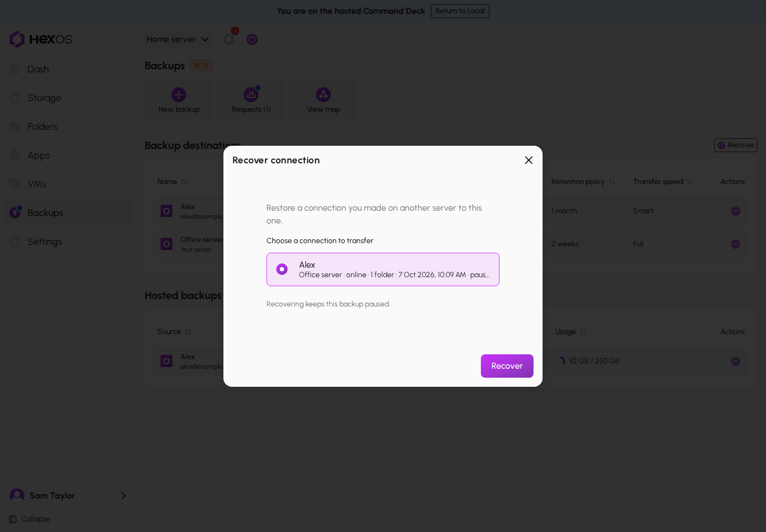766x532 pixels.
Task: Open actions menu for 1 month row
Action: tap(736, 211)
